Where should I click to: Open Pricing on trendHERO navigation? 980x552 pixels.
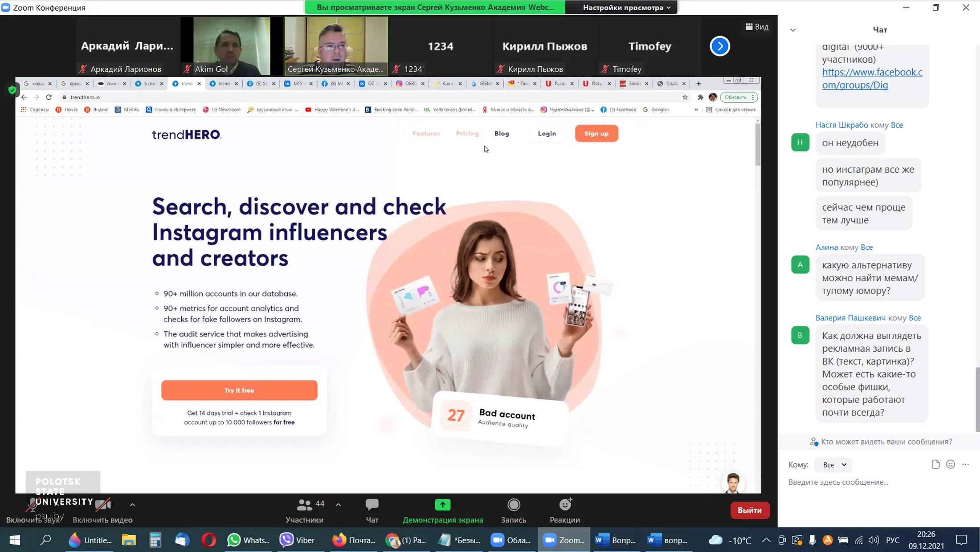[467, 134]
